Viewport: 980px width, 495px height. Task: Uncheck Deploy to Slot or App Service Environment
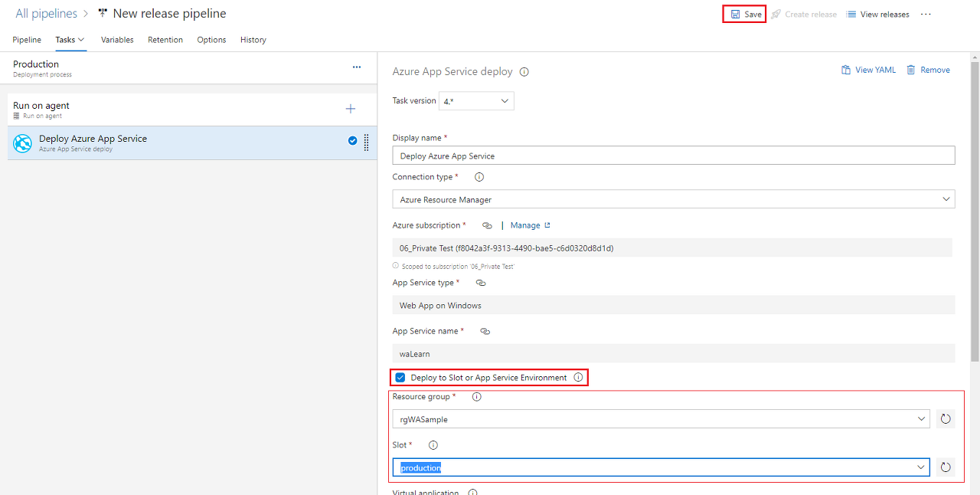point(400,377)
